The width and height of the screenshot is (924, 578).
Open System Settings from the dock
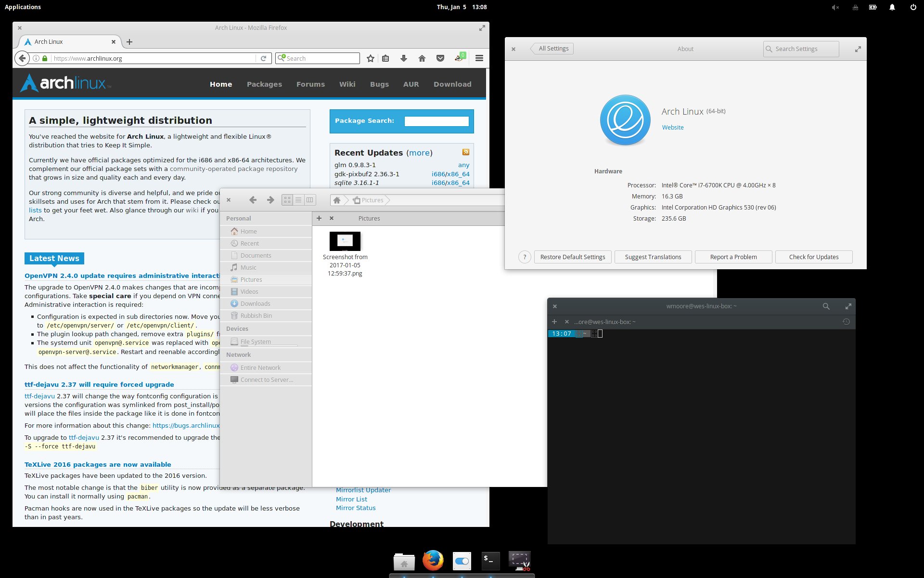(462, 561)
